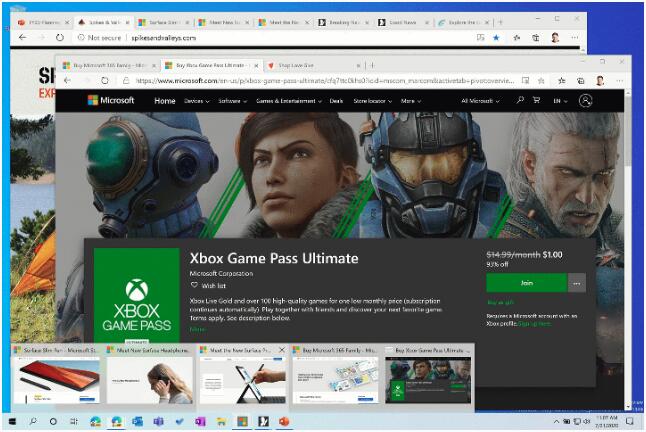Reload the spikesandvalleys.com page

point(60,37)
